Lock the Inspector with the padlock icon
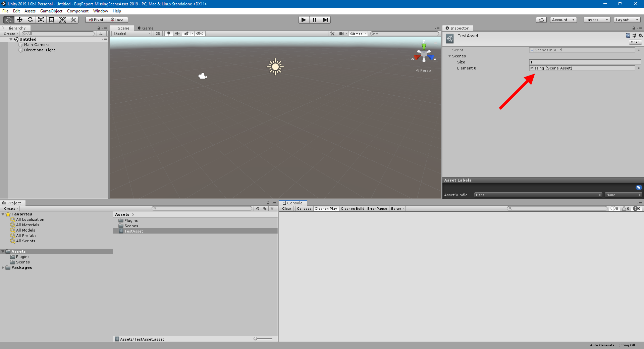Screen dimensions: 644x349 tap(634, 28)
